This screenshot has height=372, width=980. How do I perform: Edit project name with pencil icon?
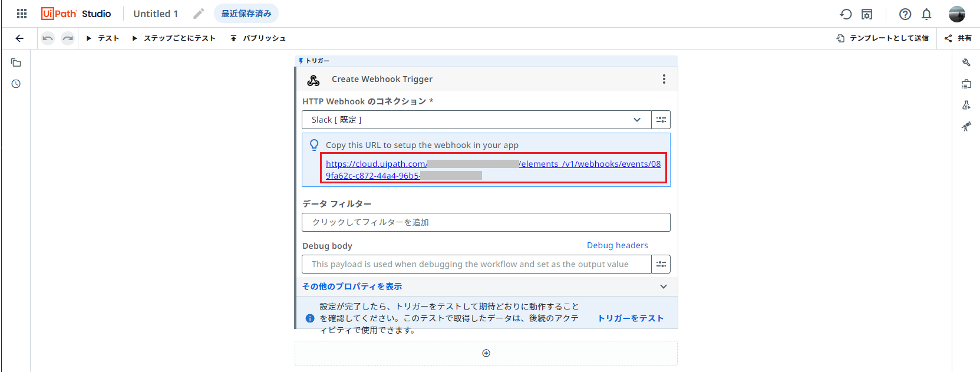click(x=199, y=14)
